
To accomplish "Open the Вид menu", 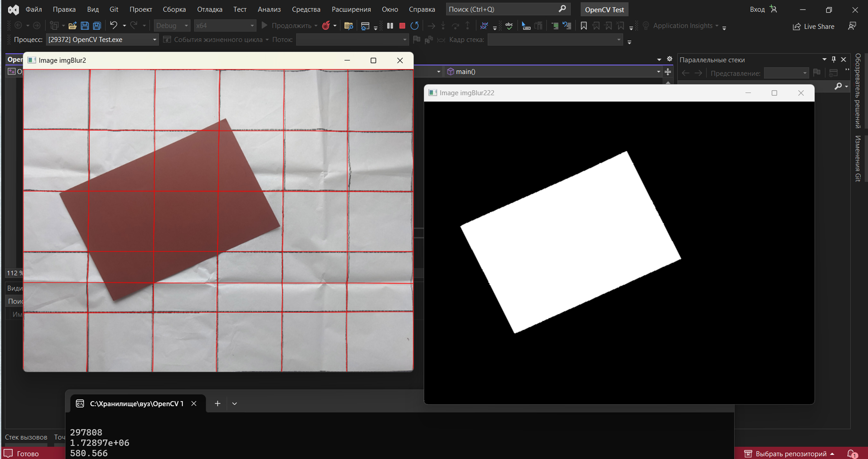I will pos(93,9).
